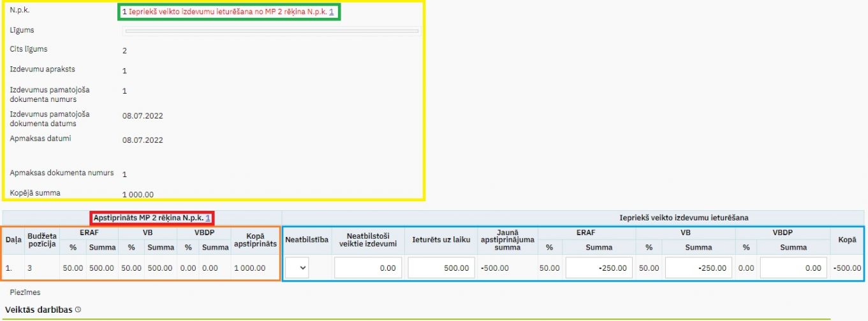Click the Kopējā summa value

(x=138, y=194)
